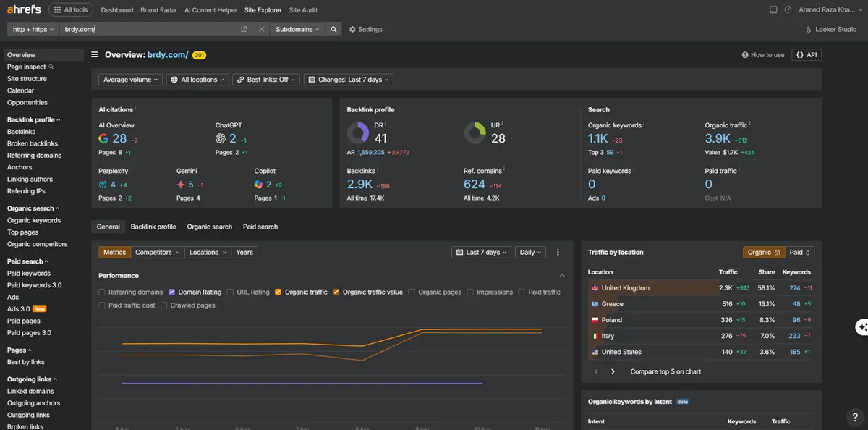
Task: Open Daily interval dropdown
Action: click(532, 253)
